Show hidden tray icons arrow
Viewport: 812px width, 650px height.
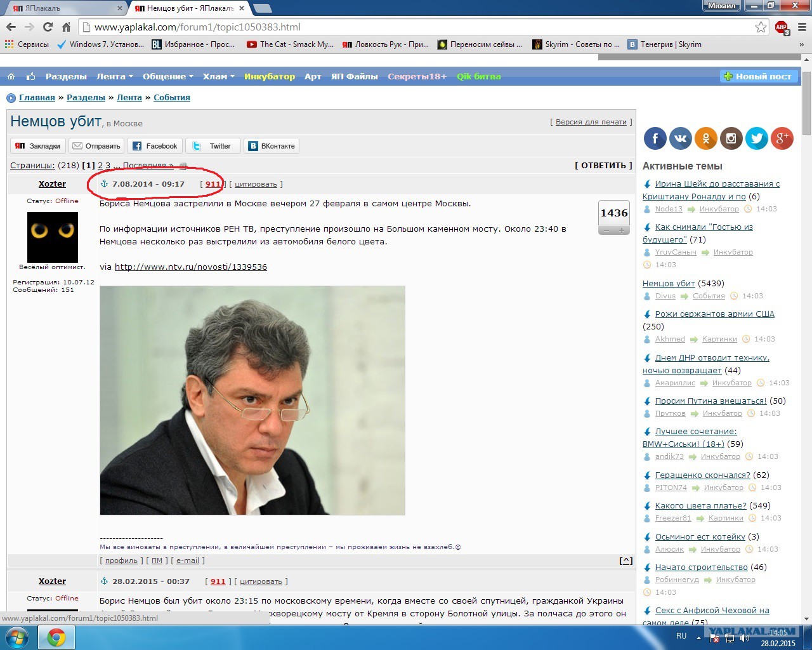point(699,637)
